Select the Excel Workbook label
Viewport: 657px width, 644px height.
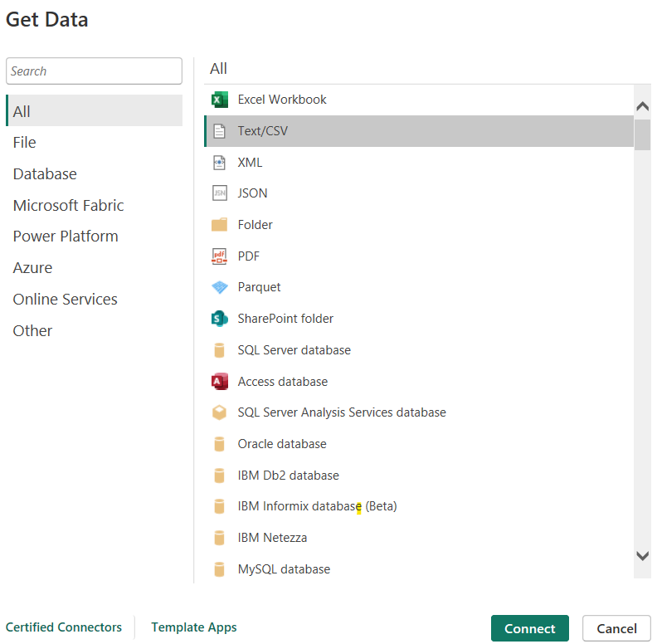(282, 100)
